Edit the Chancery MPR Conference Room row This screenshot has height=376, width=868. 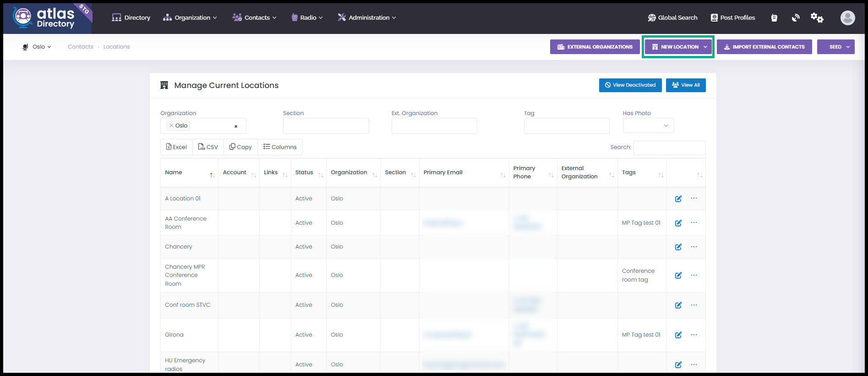pyautogui.click(x=678, y=275)
